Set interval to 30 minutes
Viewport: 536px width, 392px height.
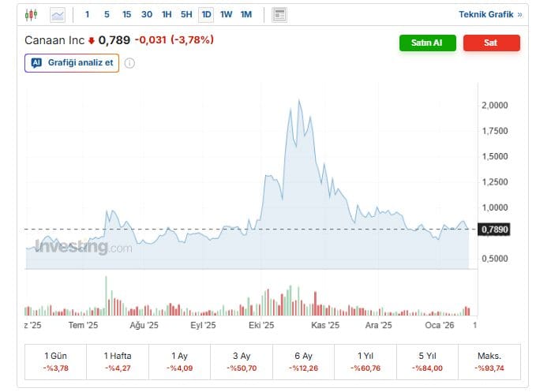(x=146, y=14)
